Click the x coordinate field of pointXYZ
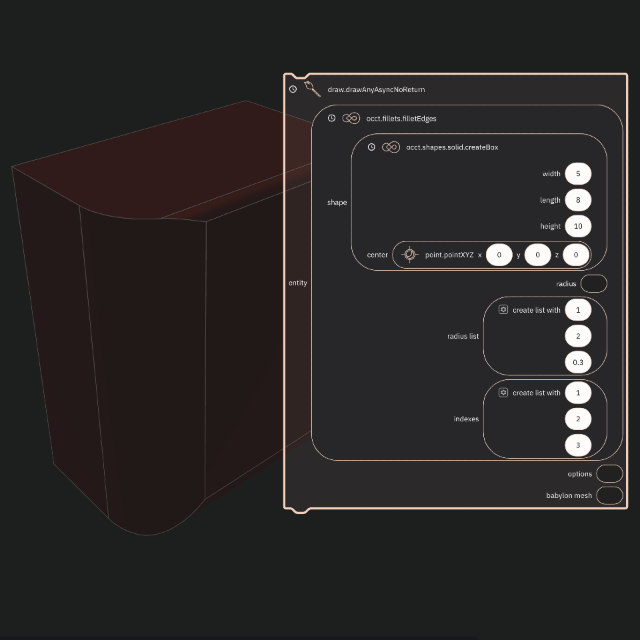 pyautogui.click(x=499, y=255)
